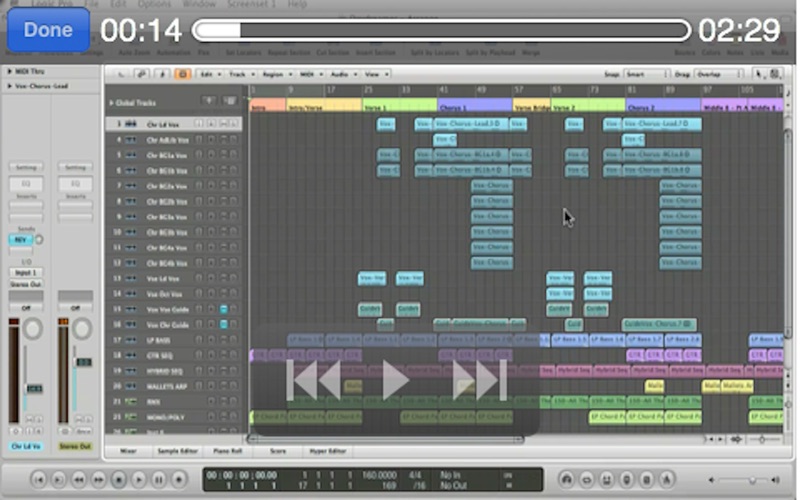Toggle the metronome click button
This screenshot has width=800, height=500.
(x=666, y=480)
